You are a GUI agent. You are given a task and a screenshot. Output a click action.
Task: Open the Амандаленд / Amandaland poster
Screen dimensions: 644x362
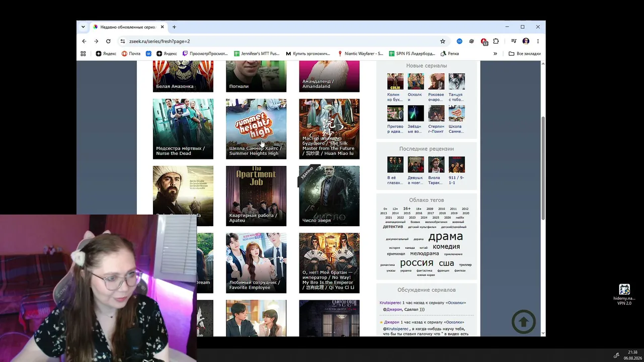click(x=329, y=76)
